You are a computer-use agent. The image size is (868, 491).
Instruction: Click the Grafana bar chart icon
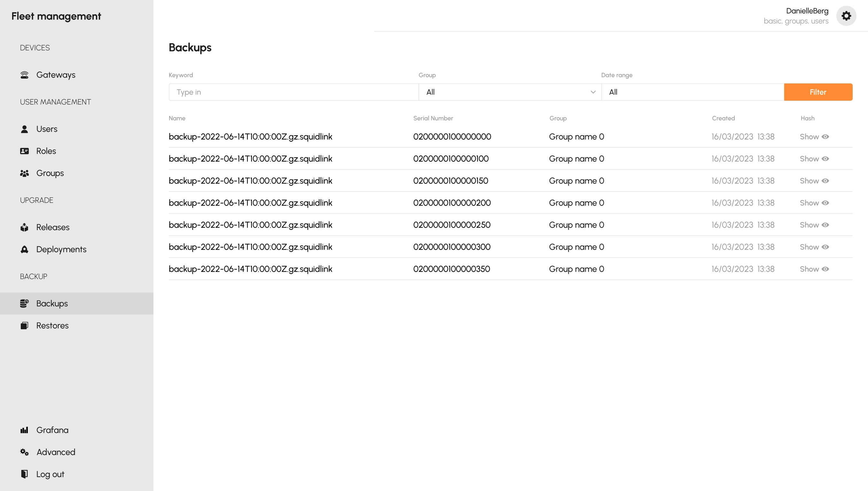[x=24, y=430]
